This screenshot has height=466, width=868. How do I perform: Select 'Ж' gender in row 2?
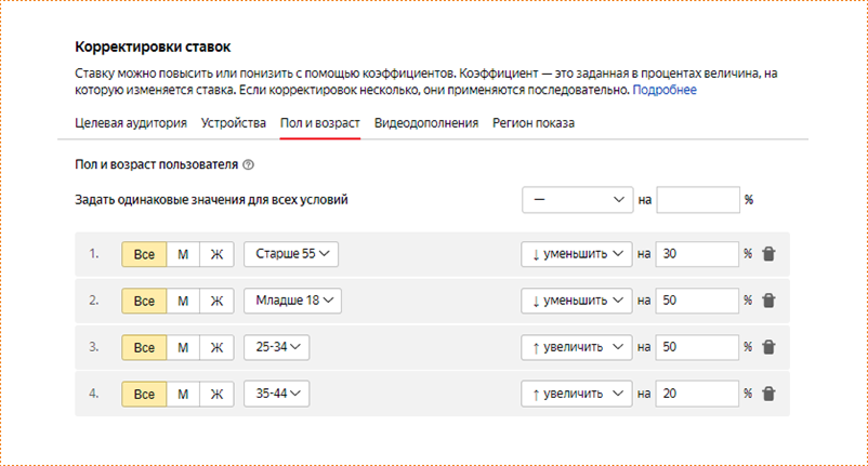[x=216, y=301]
